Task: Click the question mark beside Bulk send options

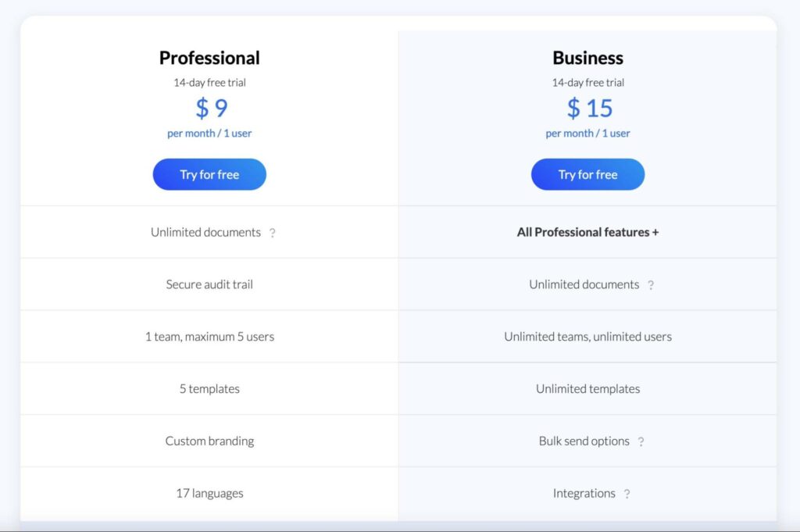Action: [641, 441]
